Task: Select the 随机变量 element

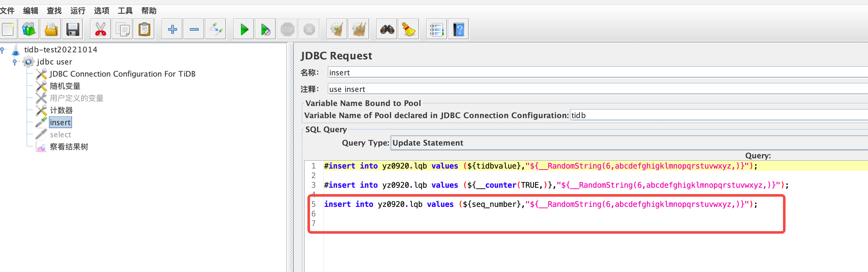Action: click(65, 86)
